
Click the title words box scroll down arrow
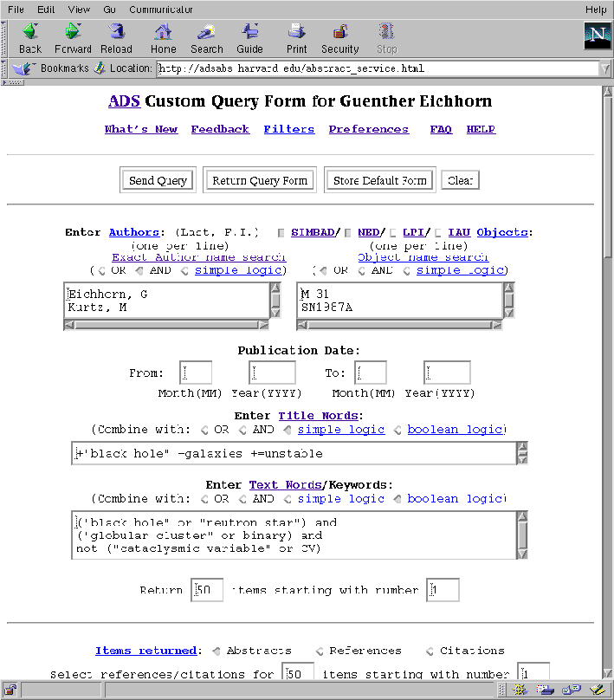(522, 459)
